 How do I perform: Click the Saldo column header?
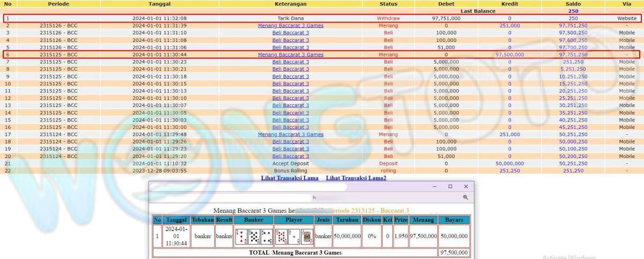coord(573,4)
